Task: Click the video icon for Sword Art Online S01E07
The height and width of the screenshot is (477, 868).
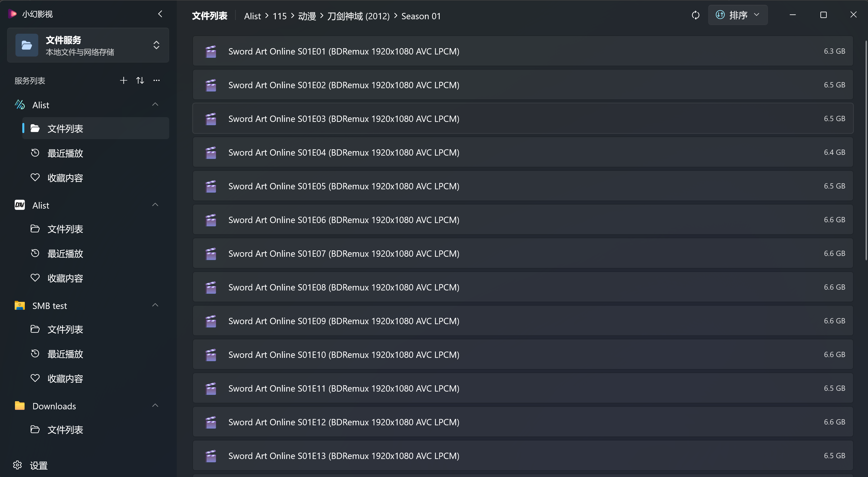Action: pos(211,253)
